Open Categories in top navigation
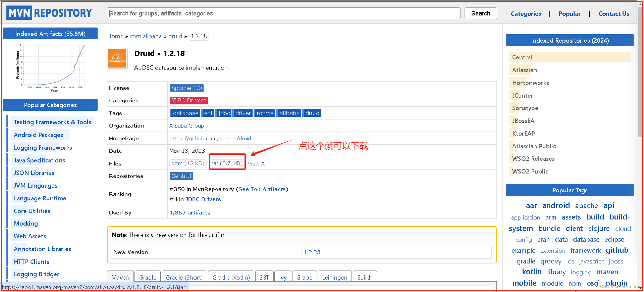The height and width of the screenshot is (292, 644). 526,14
